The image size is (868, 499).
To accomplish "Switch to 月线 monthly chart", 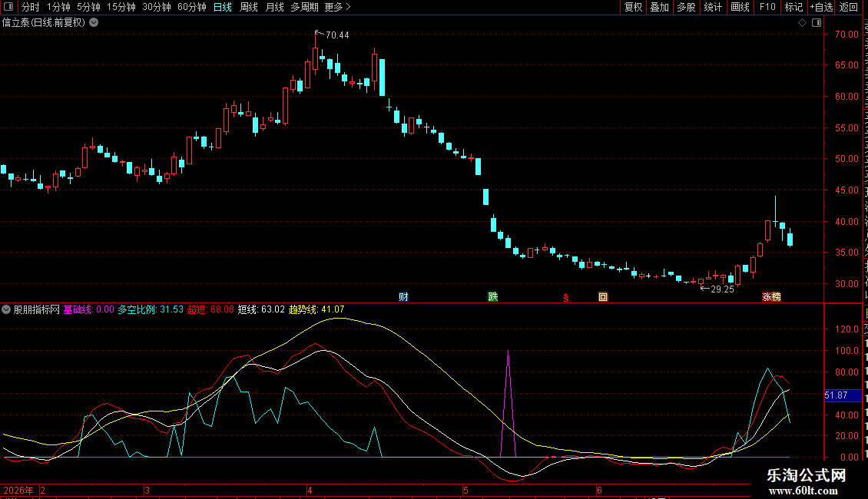I will click(274, 7).
